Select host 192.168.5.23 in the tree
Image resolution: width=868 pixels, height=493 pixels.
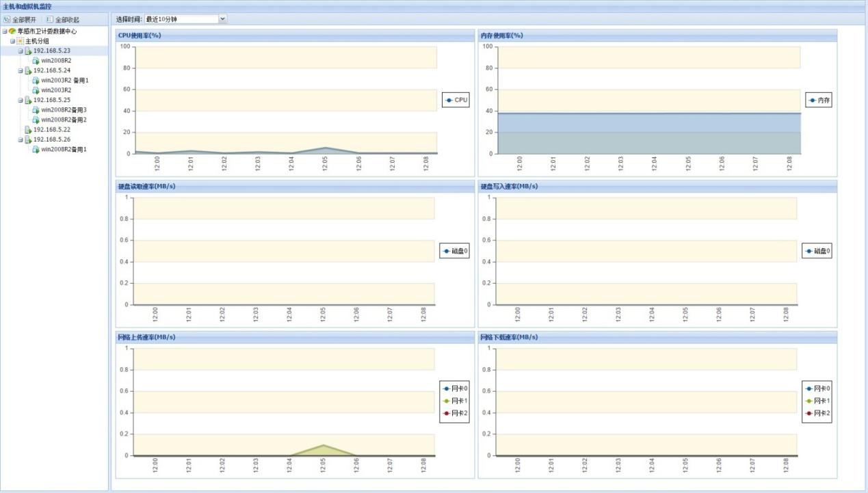pyautogui.click(x=52, y=51)
